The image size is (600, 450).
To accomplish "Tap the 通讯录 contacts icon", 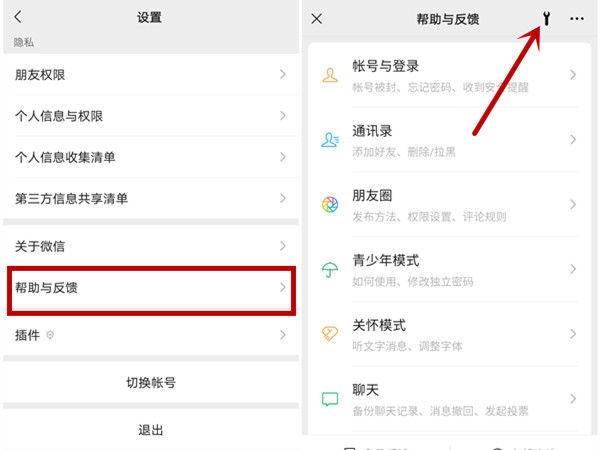I will pyautogui.click(x=330, y=140).
